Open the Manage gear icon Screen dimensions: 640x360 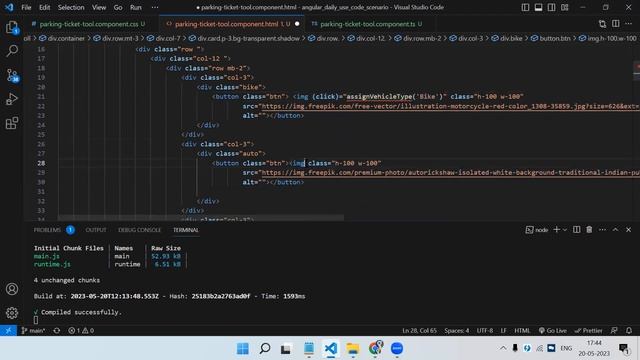[12, 313]
